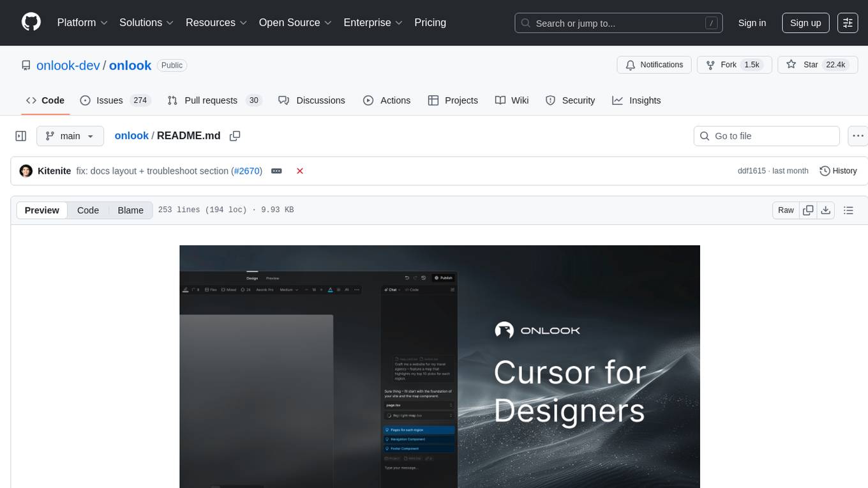Click the Notifications bell button
The height and width of the screenshot is (488, 868).
pyautogui.click(x=654, y=65)
